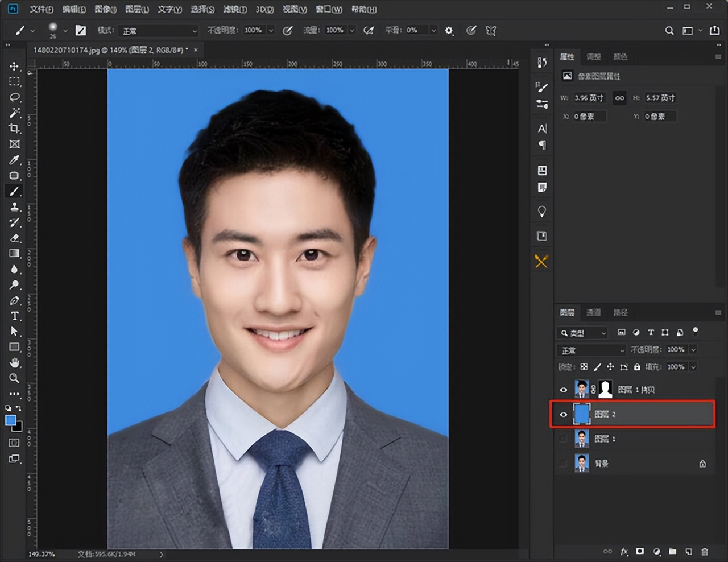Viewport: 728px width, 562px height.
Task: Hide the 图层 1 拷贝 layer
Action: point(563,390)
